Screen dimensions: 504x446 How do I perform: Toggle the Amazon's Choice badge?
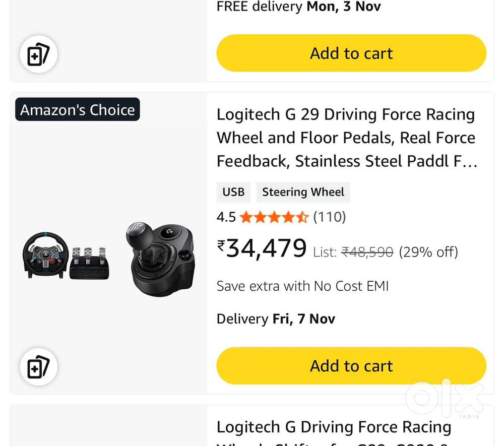[77, 109]
